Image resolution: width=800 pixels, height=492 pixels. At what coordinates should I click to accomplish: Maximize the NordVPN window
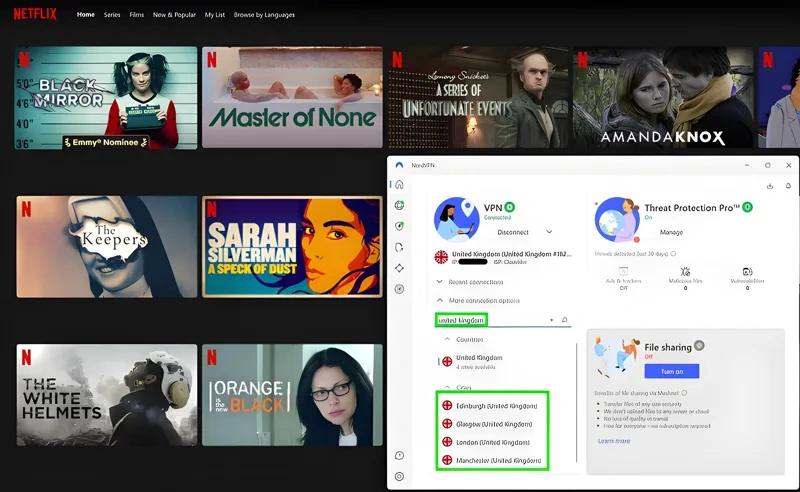click(x=767, y=165)
